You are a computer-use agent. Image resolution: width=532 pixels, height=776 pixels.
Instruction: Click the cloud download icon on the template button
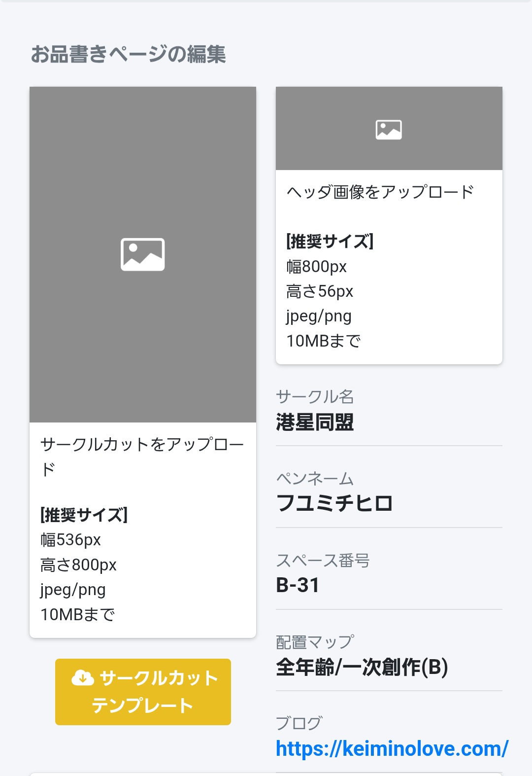[83, 678]
